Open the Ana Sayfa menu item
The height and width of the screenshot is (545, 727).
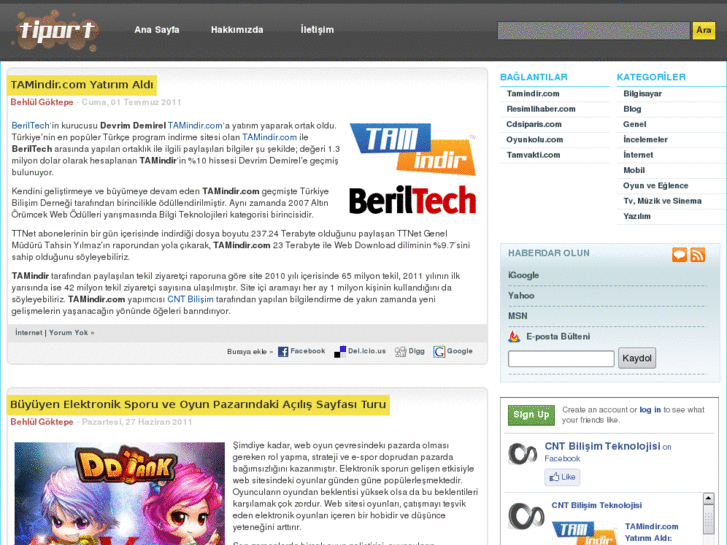[x=157, y=30]
